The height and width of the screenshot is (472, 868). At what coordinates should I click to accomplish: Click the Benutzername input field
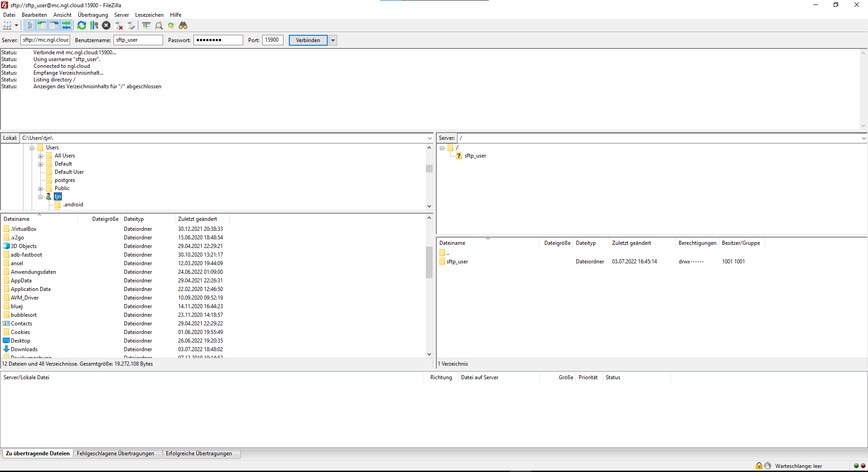pos(138,40)
